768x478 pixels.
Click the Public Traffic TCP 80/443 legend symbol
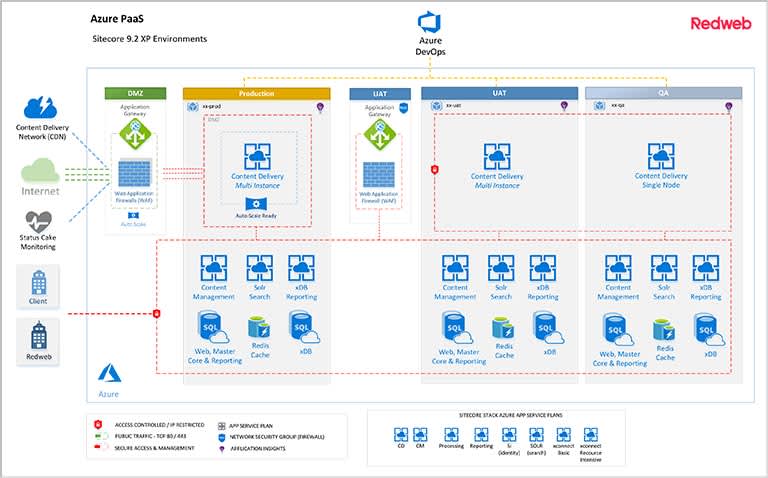pos(101,436)
